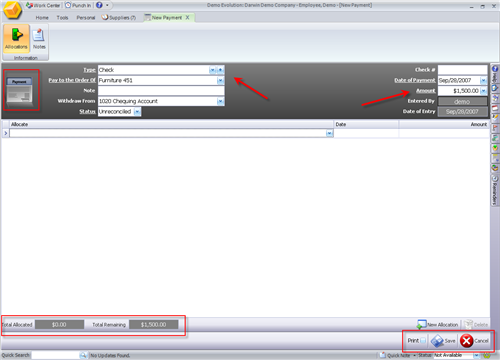
Task: Switch to the Home tab
Action: click(42, 17)
